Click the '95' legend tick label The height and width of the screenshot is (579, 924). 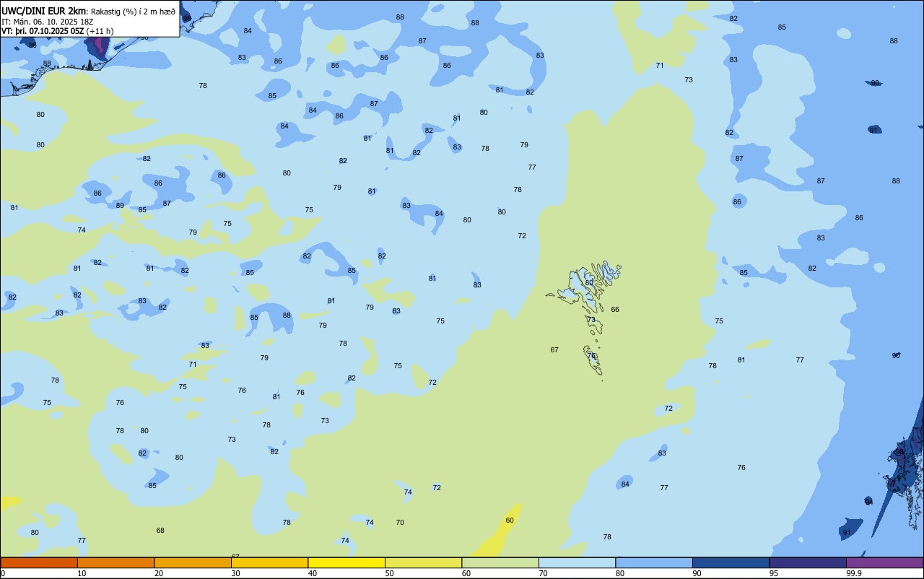point(774,573)
